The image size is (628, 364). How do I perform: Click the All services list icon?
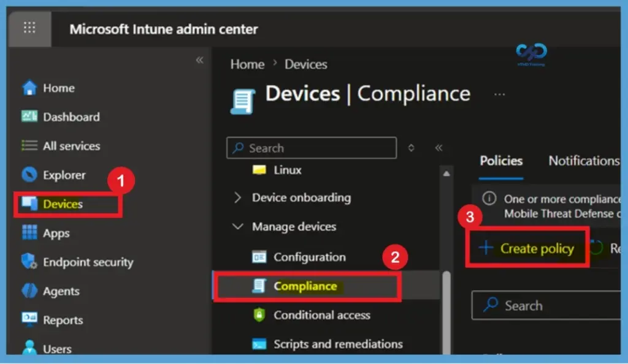click(x=29, y=146)
